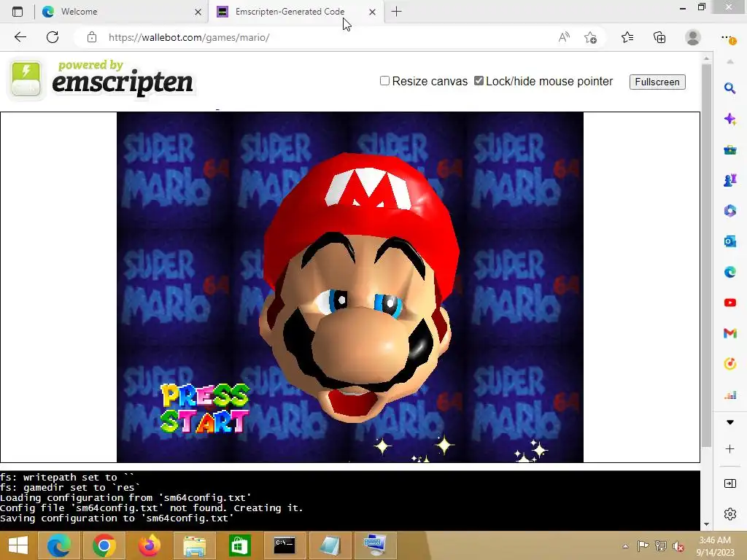The image size is (747, 560).
Task: Open File Explorer from taskbar
Action: coord(194,545)
